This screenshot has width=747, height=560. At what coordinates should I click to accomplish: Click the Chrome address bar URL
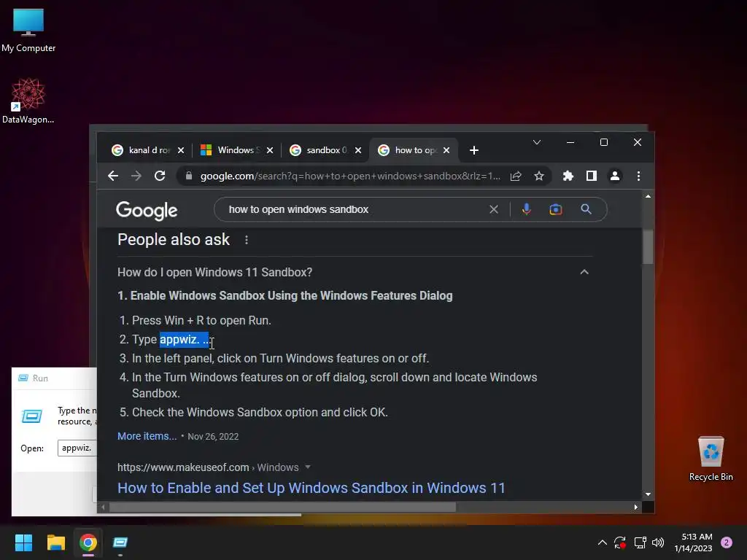click(x=350, y=176)
